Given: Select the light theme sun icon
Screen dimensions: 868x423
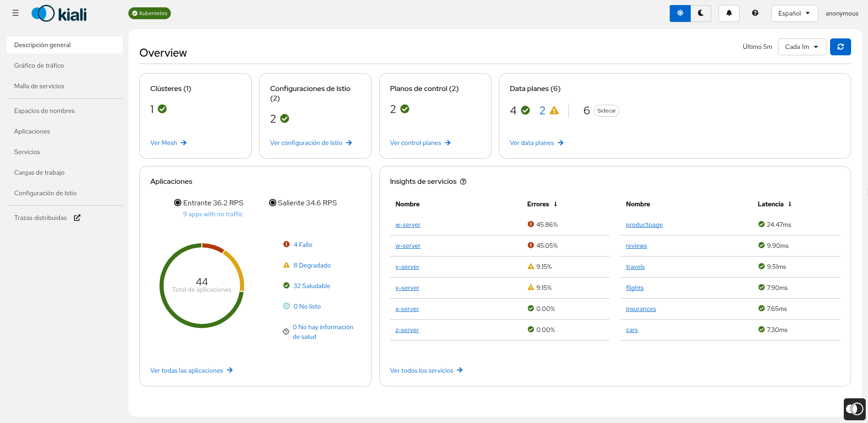Looking at the screenshot, I should [680, 13].
